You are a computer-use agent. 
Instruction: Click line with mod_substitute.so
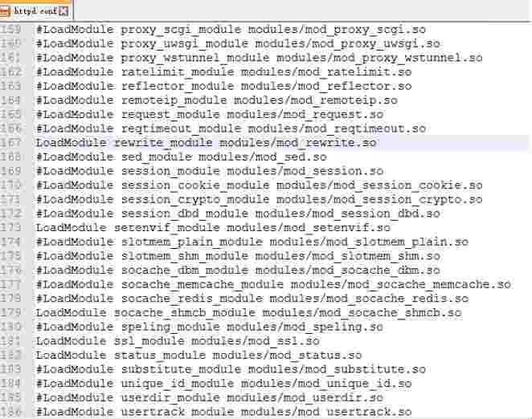point(231,369)
